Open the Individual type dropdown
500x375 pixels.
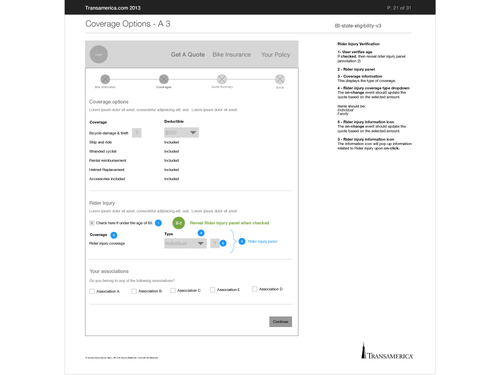(185, 243)
